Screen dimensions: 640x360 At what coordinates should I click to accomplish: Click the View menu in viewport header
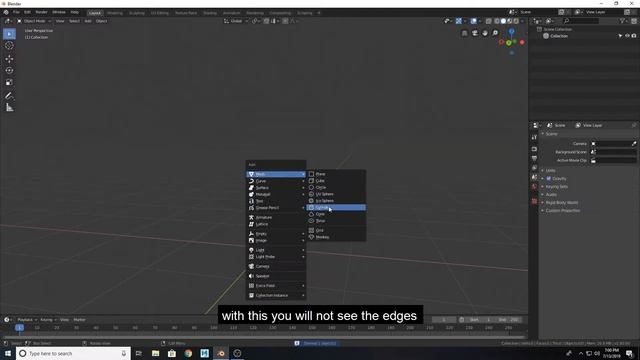60,21
